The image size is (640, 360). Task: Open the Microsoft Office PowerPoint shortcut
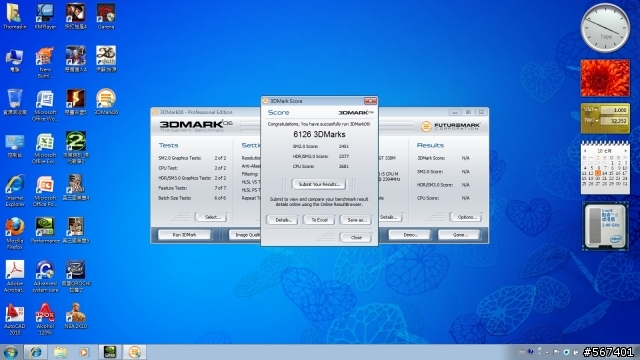[x=45, y=191]
